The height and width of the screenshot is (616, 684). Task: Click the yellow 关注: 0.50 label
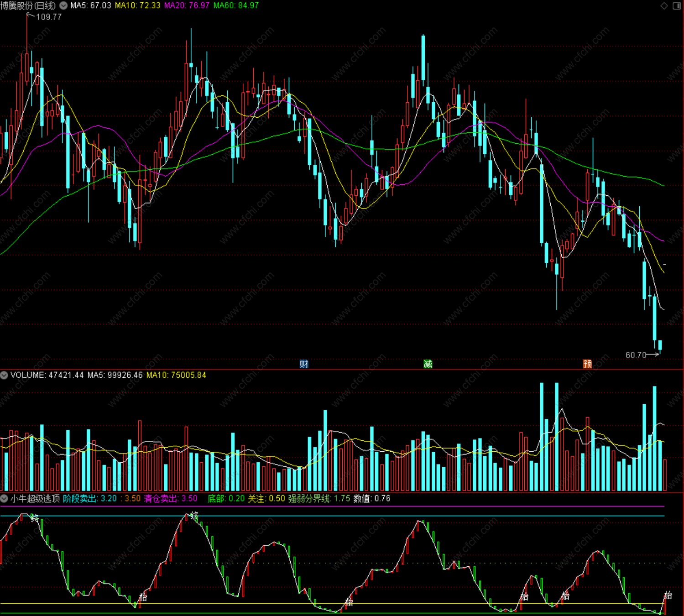(266, 498)
